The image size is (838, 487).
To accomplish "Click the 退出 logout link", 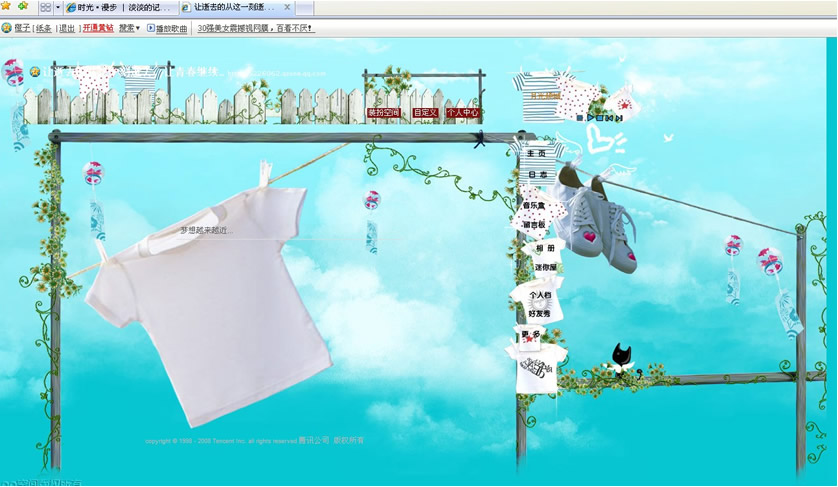I will 67,28.
